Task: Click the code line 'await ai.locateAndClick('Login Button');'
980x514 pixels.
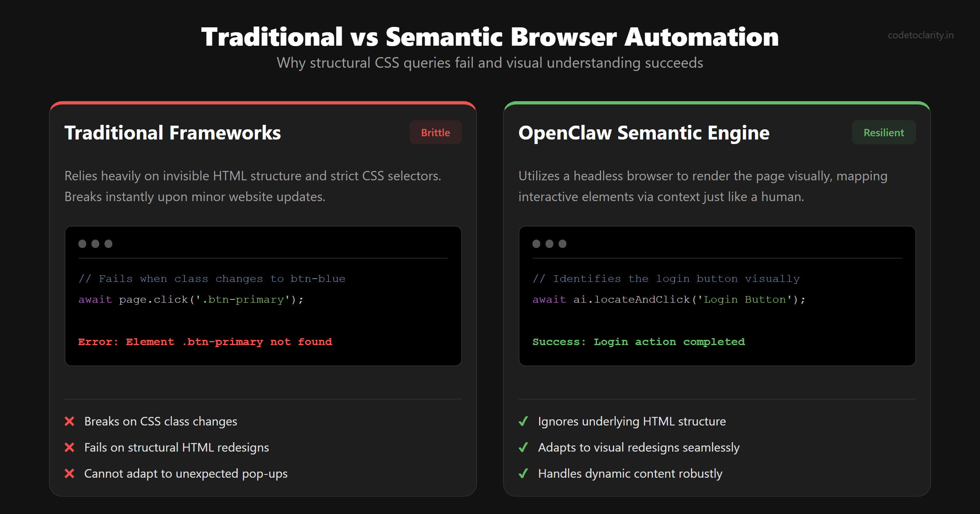Action: pyautogui.click(x=669, y=299)
